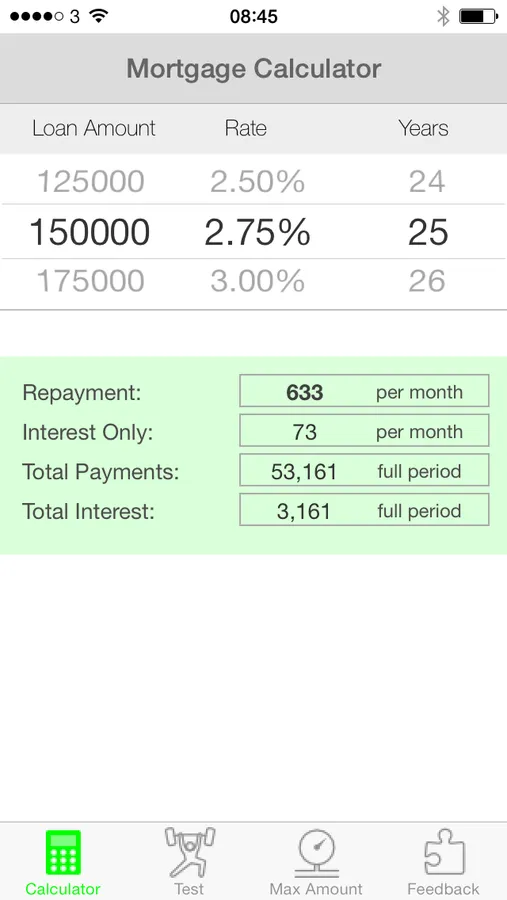Screen dimensions: 507x900
Task: Tap the Total Payments 53,161 field
Action: click(364, 470)
